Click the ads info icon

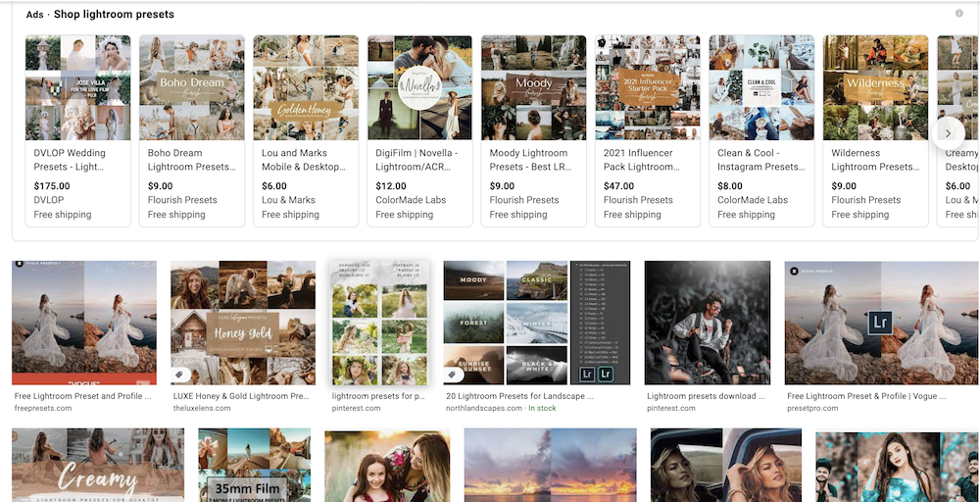point(958,13)
